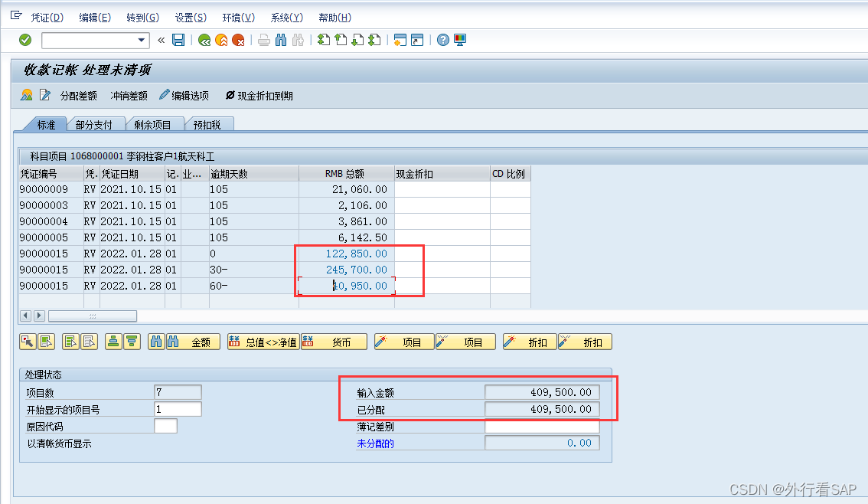Click the Find binoculars icon left of 金额
This screenshot has height=504, width=868.
(157, 342)
